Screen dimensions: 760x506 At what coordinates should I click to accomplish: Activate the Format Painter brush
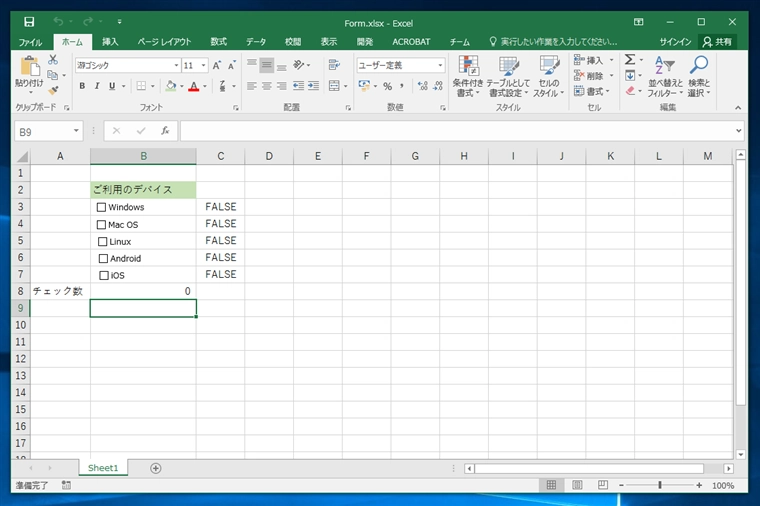click(x=53, y=90)
